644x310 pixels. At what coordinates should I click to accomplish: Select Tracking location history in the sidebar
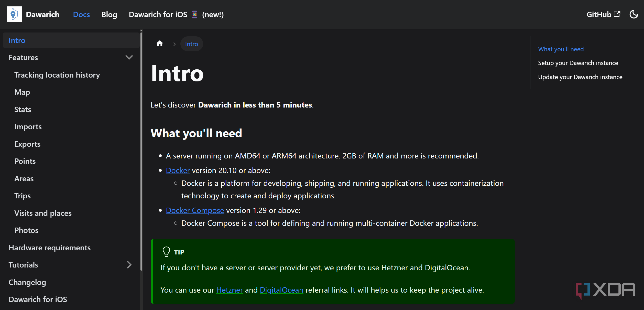[x=57, y=75]
